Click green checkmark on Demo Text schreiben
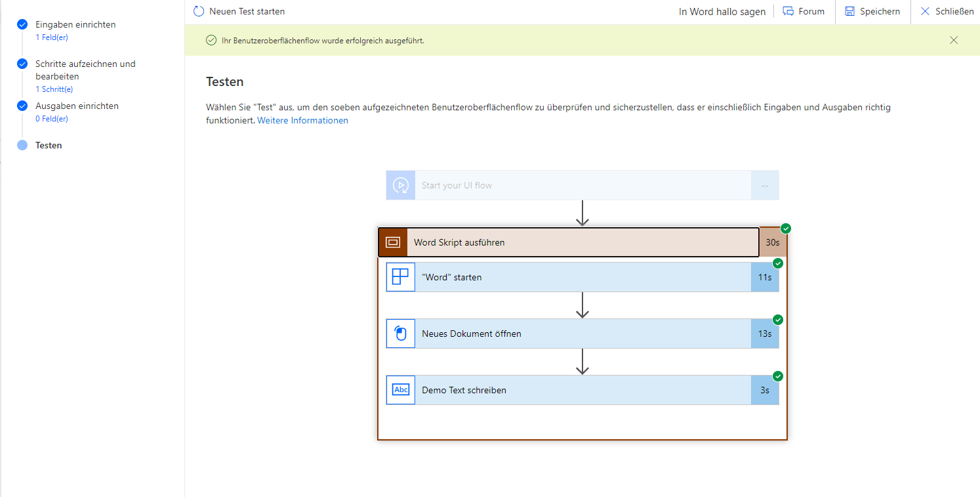This screenshot has height=497, width=980. [x=778, y=376]
